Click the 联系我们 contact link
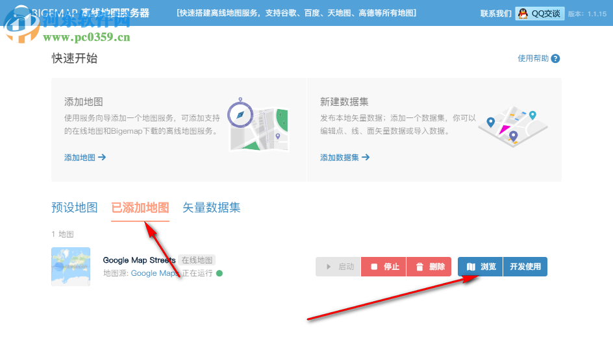Image resolution: width=613 pixels, height=364 pixels. pos(495,14)
